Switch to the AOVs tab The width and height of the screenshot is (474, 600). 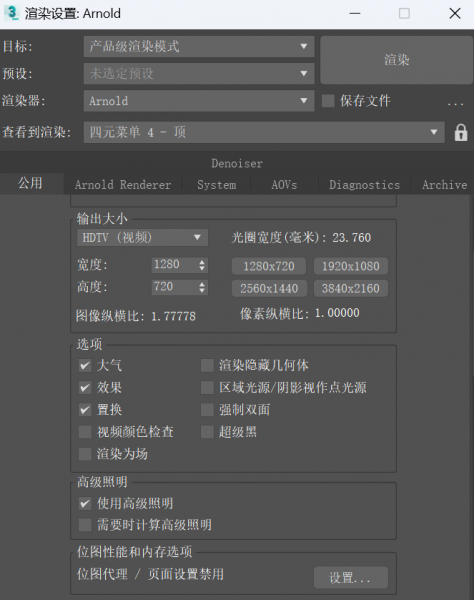pos(284,185)
